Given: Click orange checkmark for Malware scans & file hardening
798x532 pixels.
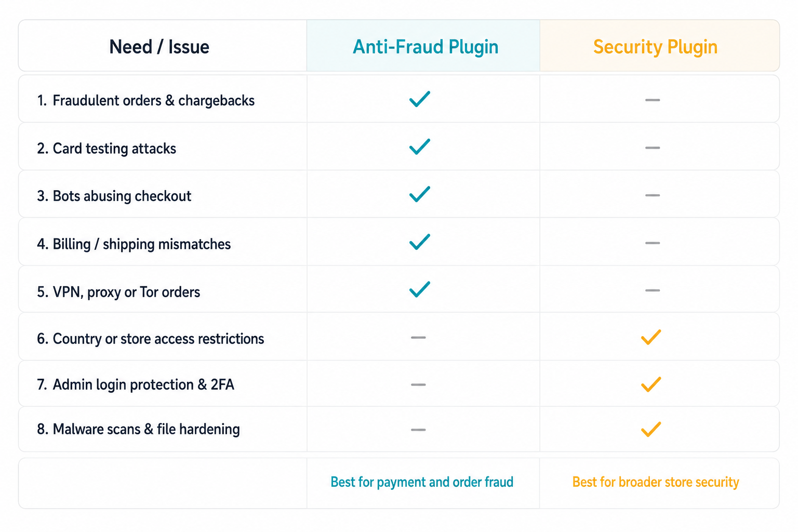Looking at the screenshot, I should (651, 429).
